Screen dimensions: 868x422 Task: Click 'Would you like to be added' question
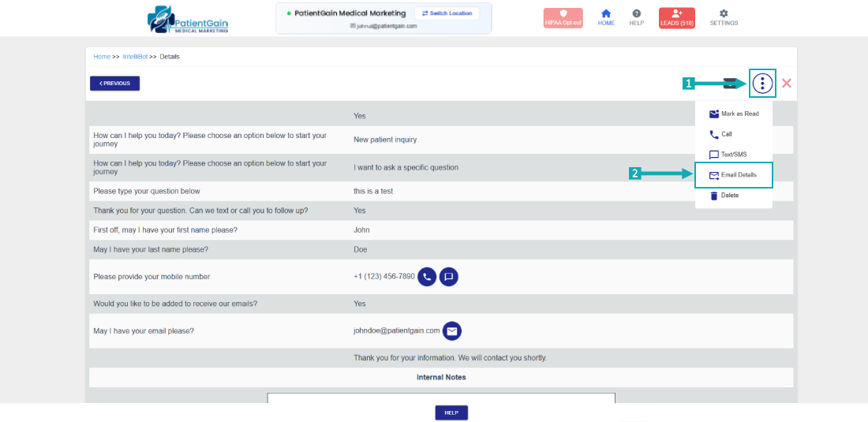(x=175, y=304)
